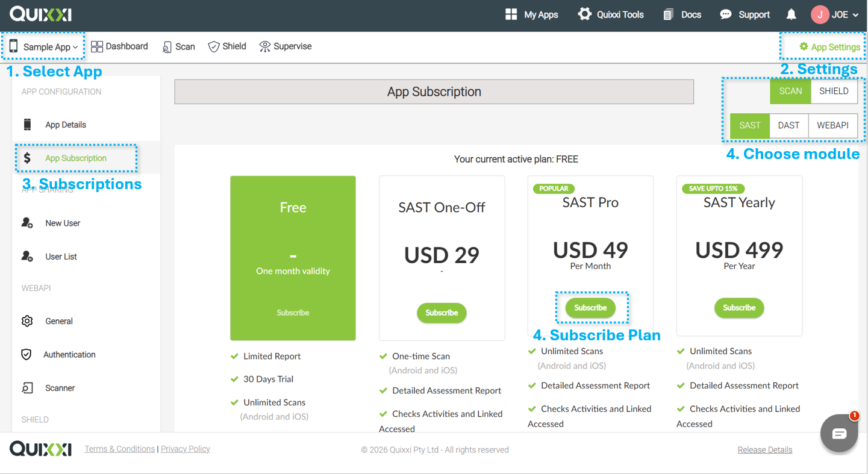This screenshot has width=868, height=474.
Task: Open Release Details link
Action: (765, 450)
